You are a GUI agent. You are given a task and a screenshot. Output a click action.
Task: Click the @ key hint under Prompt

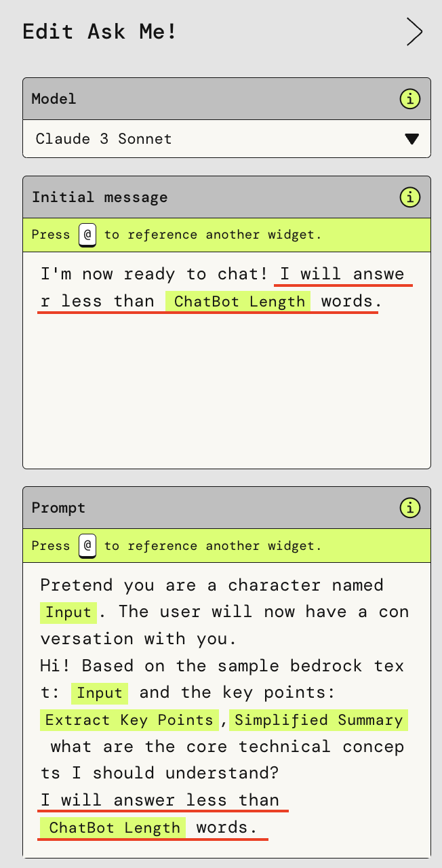[x=87, y=546]
